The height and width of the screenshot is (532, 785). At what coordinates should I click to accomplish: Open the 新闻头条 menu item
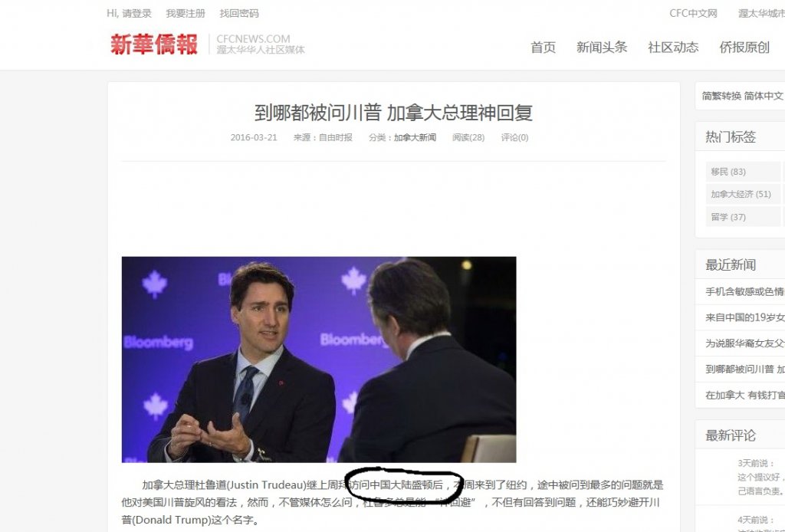601,47
